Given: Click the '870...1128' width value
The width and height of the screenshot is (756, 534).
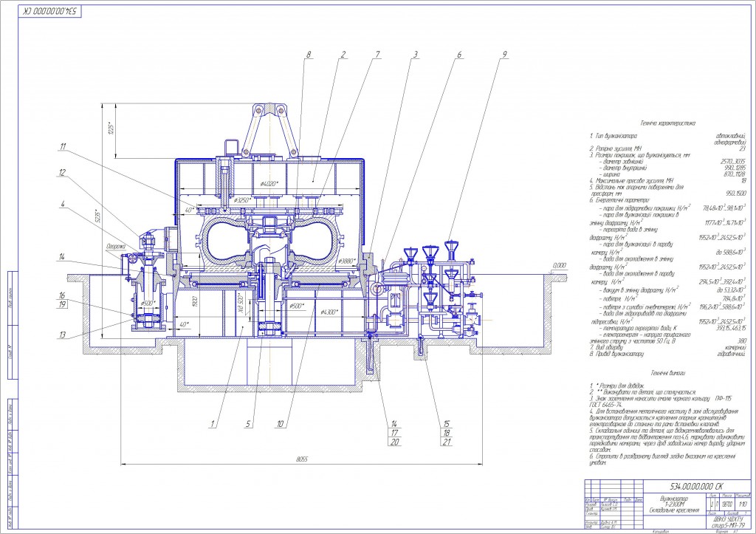Looking at the screenshot, I should [x=734, y=174].
